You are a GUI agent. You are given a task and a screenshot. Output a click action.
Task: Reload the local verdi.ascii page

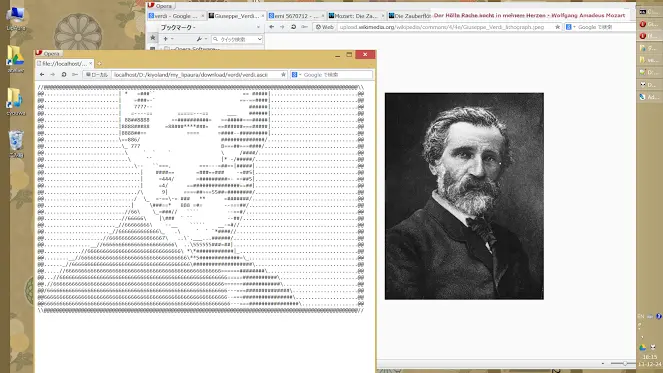pyautogui.click(x=64, y=74)
